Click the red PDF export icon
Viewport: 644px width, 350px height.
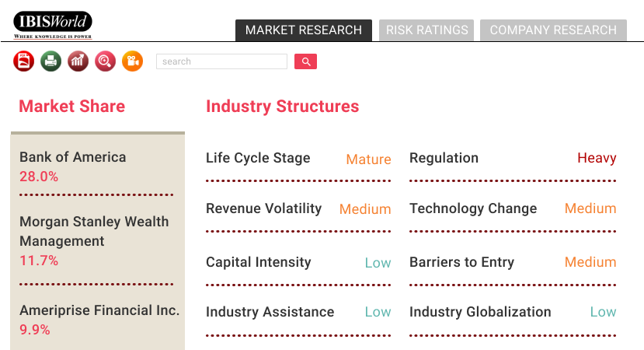coord(24,61)
